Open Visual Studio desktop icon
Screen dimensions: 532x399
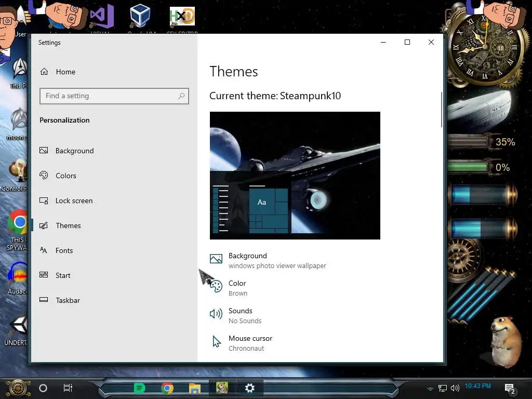tap(101, 17)
